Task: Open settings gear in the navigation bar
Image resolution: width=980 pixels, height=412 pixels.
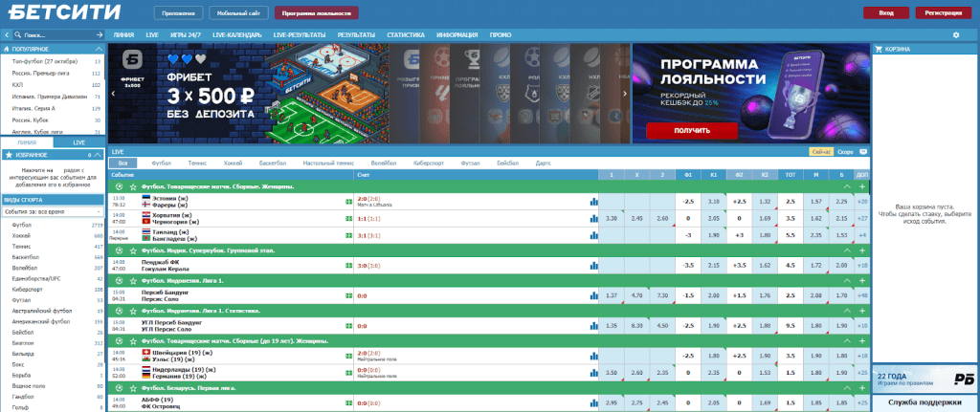Action: pyautogui.click(x=956, y=35)
